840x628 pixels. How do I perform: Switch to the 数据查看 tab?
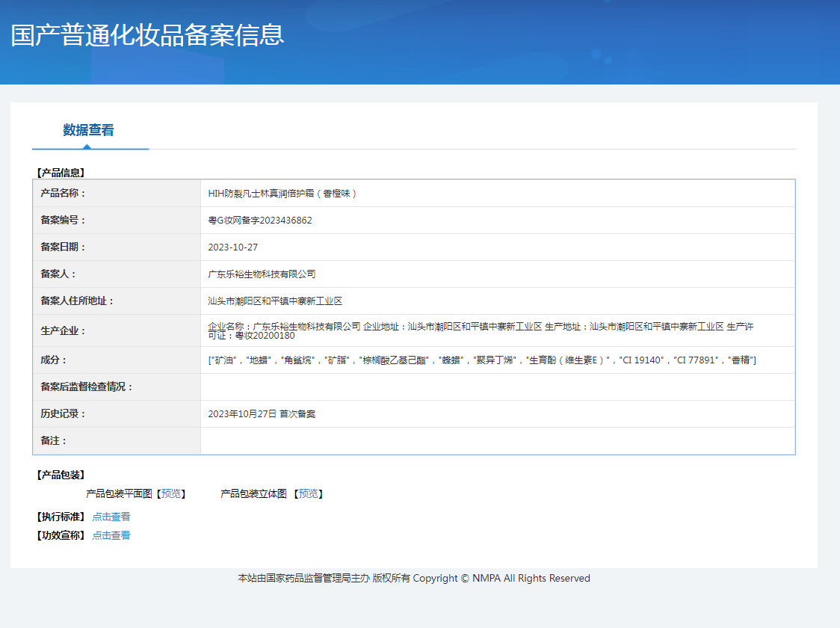click(x=88, y=130)
